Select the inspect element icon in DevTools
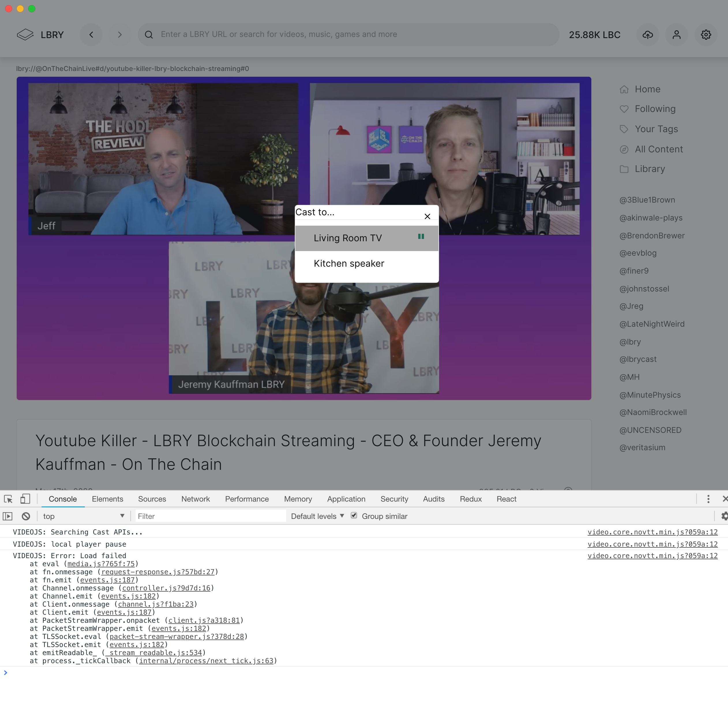The width and height of the screenshot is (728, 703). coord(8,499)
